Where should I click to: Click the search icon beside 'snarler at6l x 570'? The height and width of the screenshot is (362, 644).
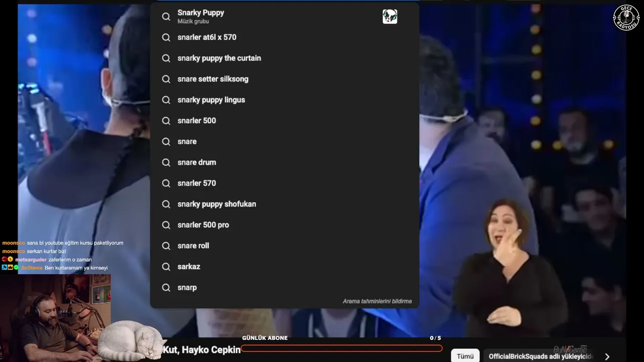tap(166, 37)
